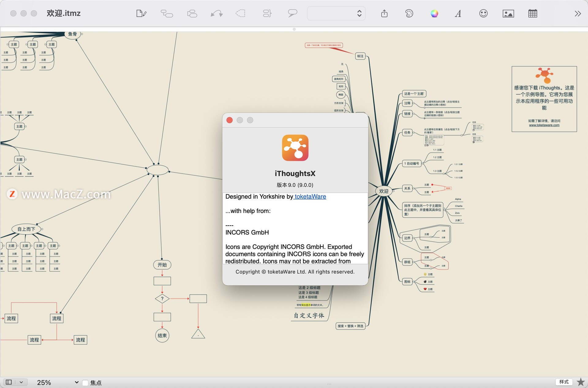Toggle the sidebar panel button in status bar
Screen dimensions: 588x388
pos(9,382)
